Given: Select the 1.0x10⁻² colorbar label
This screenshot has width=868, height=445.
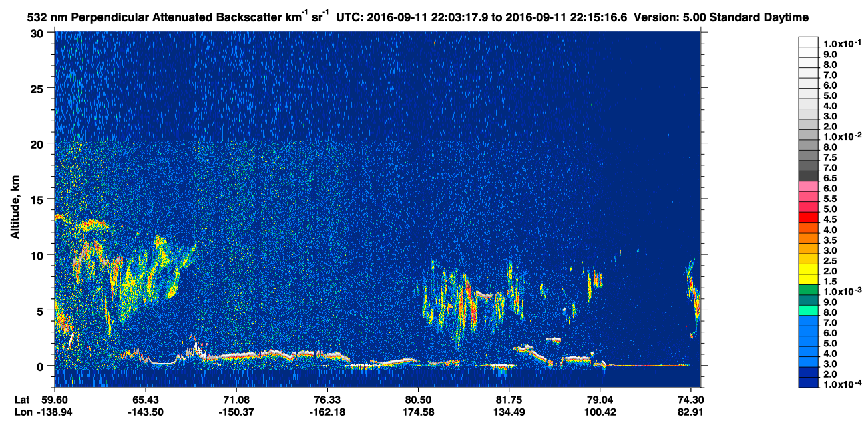Looking at the screenshot, I should (x=843, y=137).
